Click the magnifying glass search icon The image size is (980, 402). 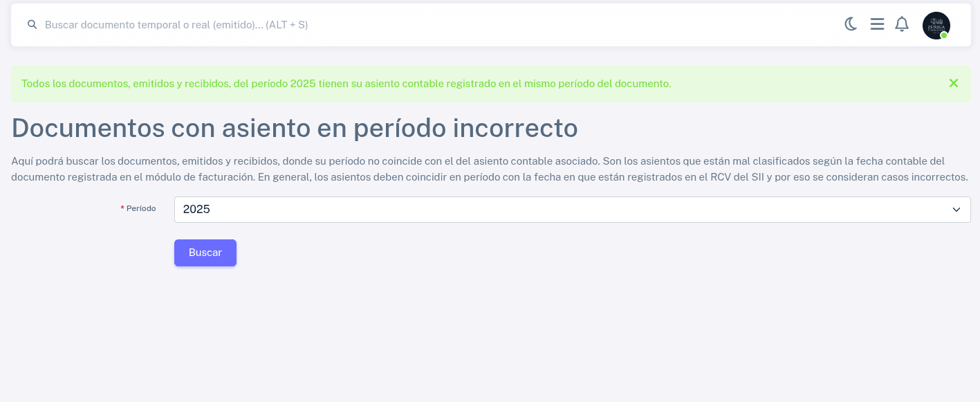pyautogui.click(x=33, y=25)
